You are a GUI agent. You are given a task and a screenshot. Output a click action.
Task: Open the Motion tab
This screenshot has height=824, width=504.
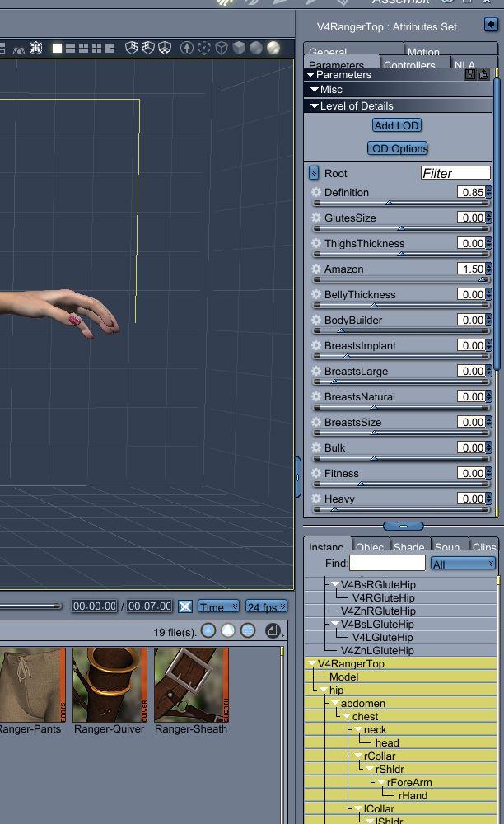(451, 50)
